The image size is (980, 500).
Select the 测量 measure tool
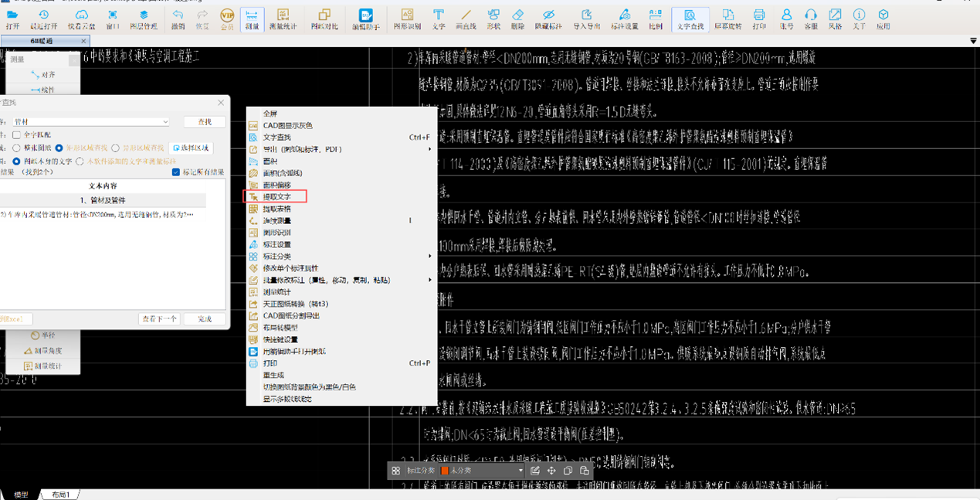(x=252, y=19)
